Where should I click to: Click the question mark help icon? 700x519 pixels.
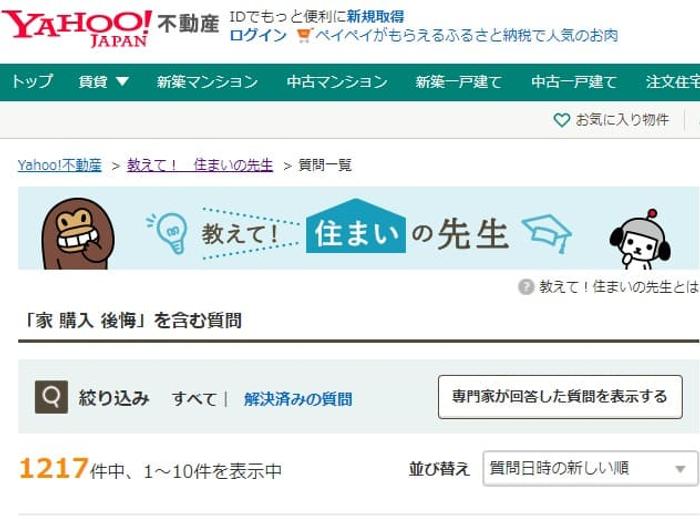point(526,286)
